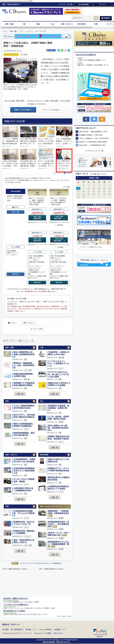Go to previous month in archive calendar
The width and height of the screenshot is (114, 644).
tap(77, 178)
